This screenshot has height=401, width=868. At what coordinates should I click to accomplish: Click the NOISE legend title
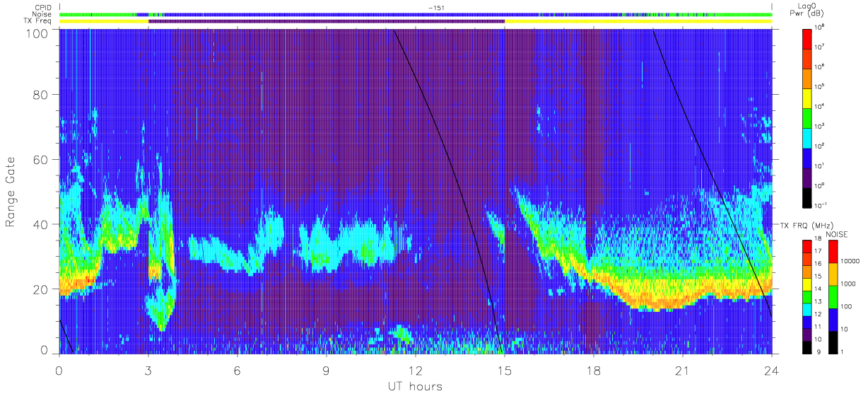(838, 233)
